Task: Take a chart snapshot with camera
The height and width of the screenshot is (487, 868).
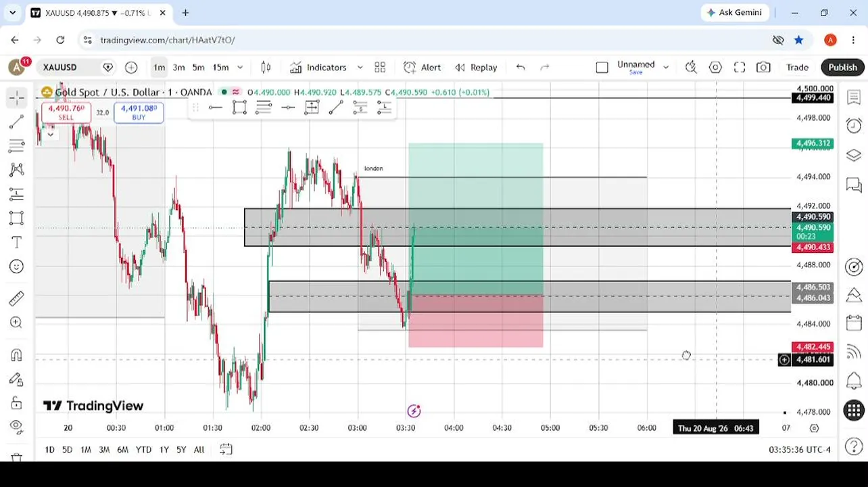Action: click(x=763, y=67)
